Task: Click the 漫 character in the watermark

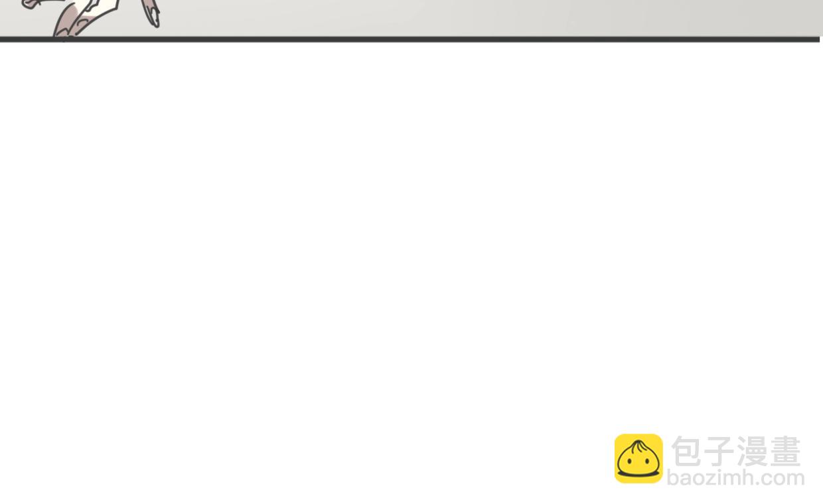Action: [753, 452]
